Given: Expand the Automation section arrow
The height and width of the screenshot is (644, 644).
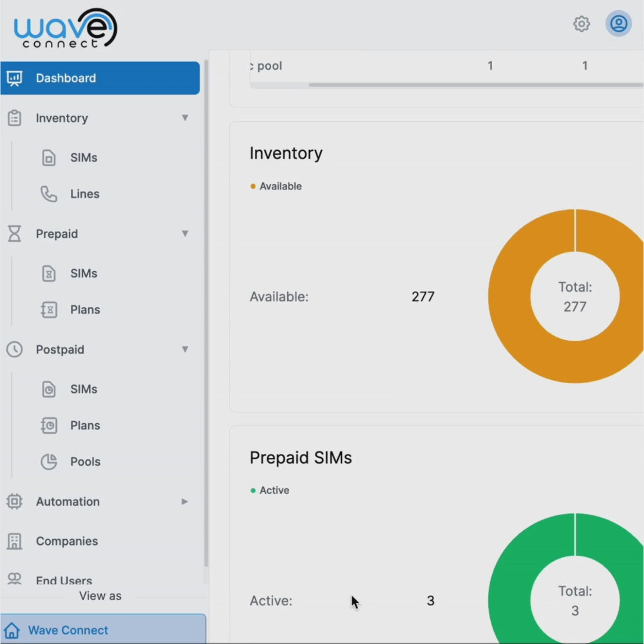Looking at the screenshot, I should pos(185,502).
